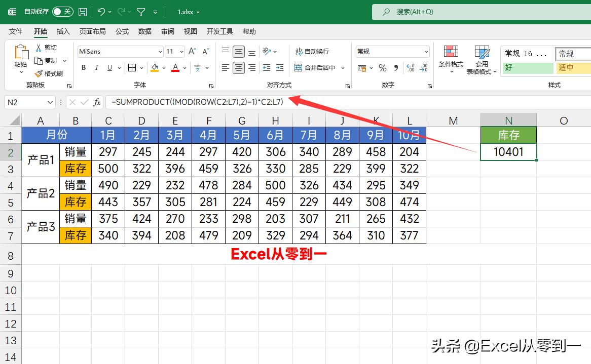Click inside the formula bar
Image resolution: width=591 pixels, height=364 pixels.
[x=203, y=102]
